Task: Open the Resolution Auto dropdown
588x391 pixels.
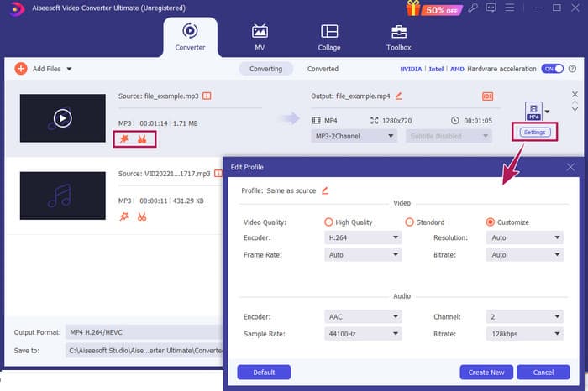Action: tap(525, 237)
